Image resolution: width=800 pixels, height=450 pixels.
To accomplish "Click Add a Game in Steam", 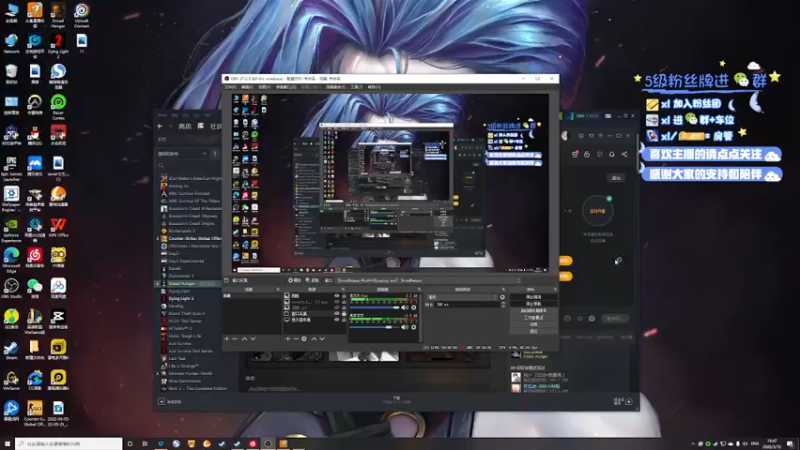I will (x=170, y=402).
